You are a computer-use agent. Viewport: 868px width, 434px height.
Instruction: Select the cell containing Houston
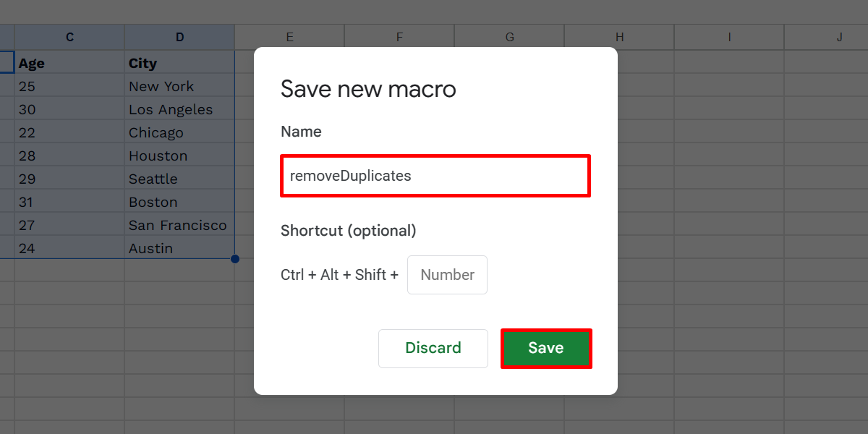pyautogui.click(x=179, y=156)
